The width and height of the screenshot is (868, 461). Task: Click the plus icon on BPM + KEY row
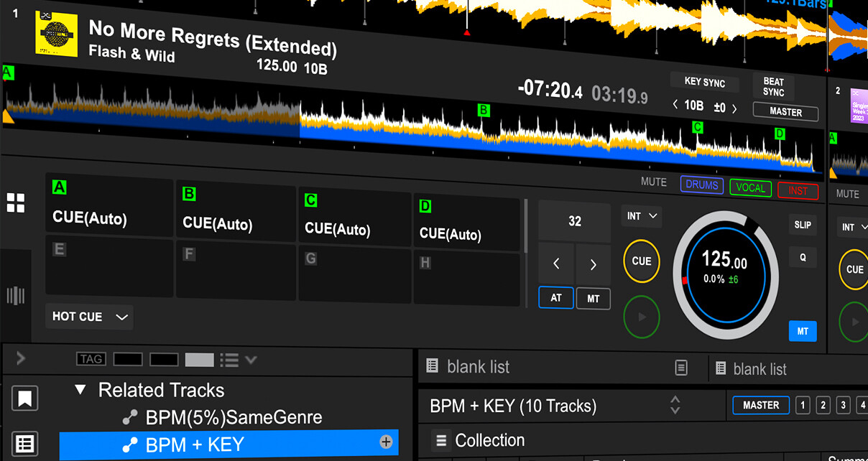386,442
